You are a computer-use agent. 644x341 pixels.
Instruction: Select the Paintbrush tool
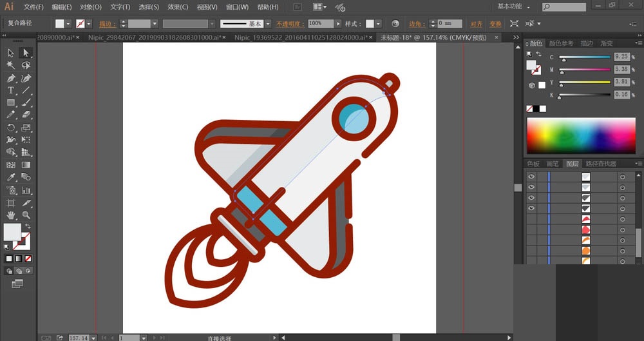point(26,103)
